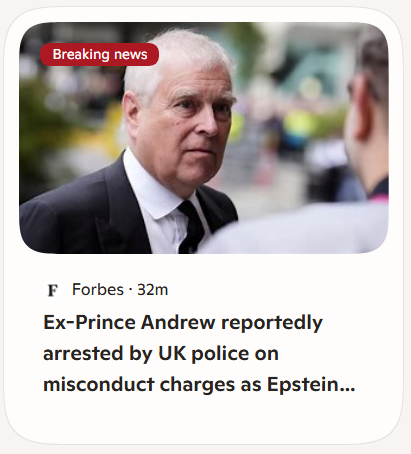Screen dimensions: 411x454
Task: Click the Forbes source name
Action: [x=98, y=289]
